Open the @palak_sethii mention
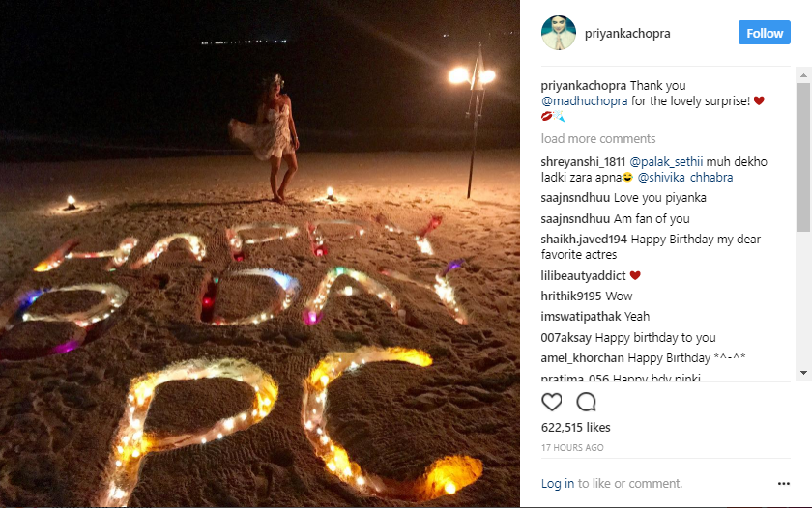The height and width of the screenshot is (508, 812). click(666, 162)
